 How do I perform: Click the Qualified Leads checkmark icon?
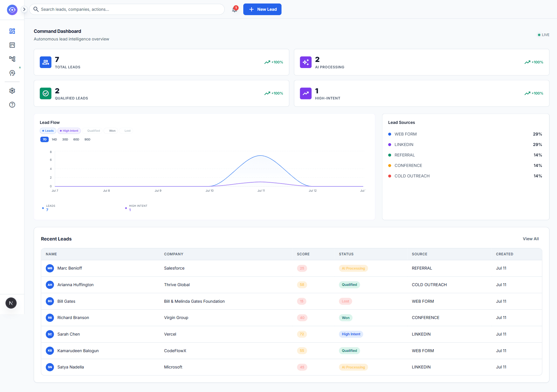[x=46, y=93]
